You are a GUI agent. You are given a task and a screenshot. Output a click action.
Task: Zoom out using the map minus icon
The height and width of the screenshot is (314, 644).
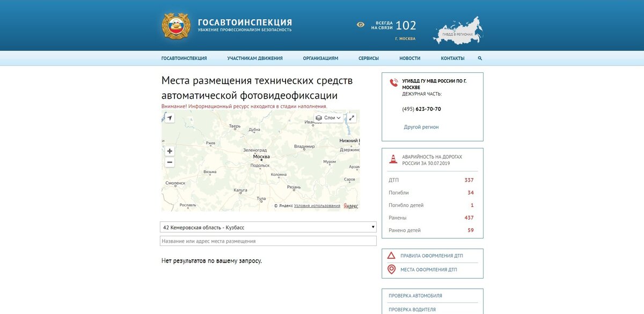(170, 162)
